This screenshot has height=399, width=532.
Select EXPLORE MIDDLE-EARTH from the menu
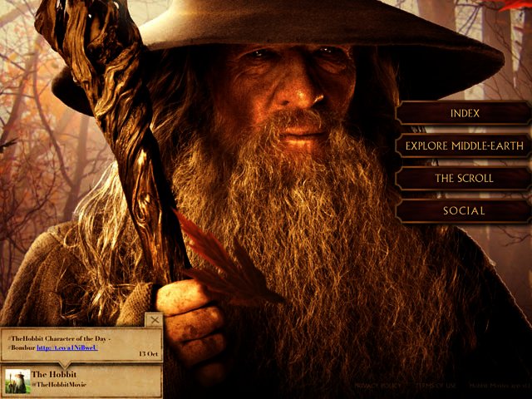pyautogui.click(x=464, y=146)
